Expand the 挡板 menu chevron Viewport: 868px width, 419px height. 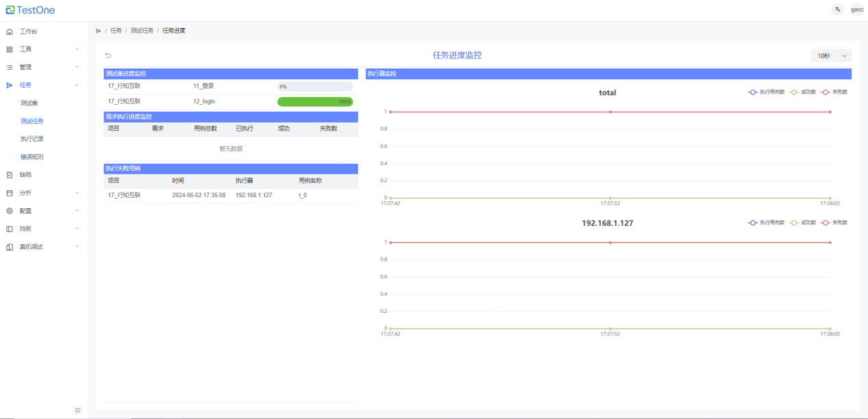click(x=77, y=229)
